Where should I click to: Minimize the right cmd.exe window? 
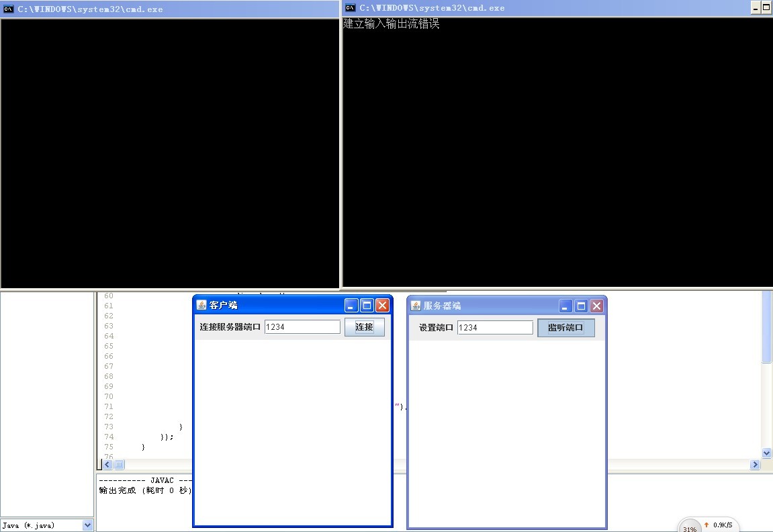pyautogui.click(x=756, y=7)
